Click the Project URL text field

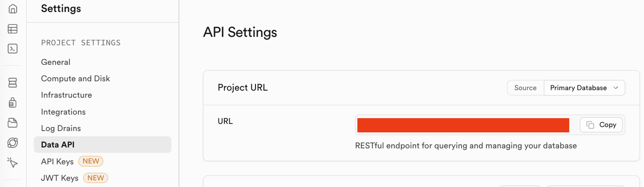coord(463,125)
